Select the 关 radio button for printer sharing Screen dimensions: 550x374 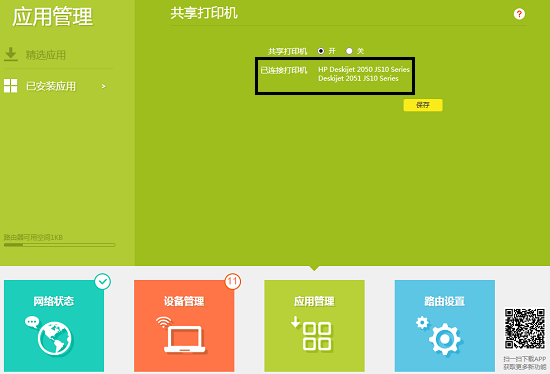click(x=349, y=51)
